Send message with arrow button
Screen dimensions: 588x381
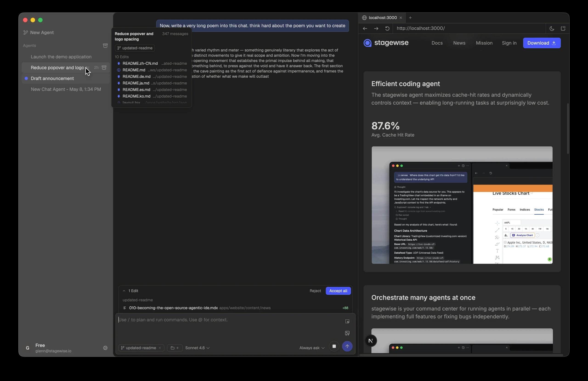click(x=347, y=346)
